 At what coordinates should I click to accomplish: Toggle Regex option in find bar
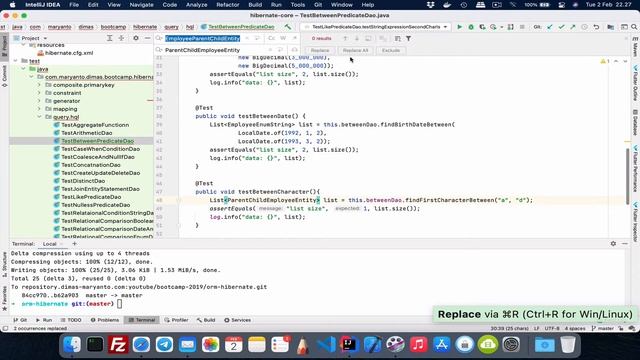click(x=294, y=38)
